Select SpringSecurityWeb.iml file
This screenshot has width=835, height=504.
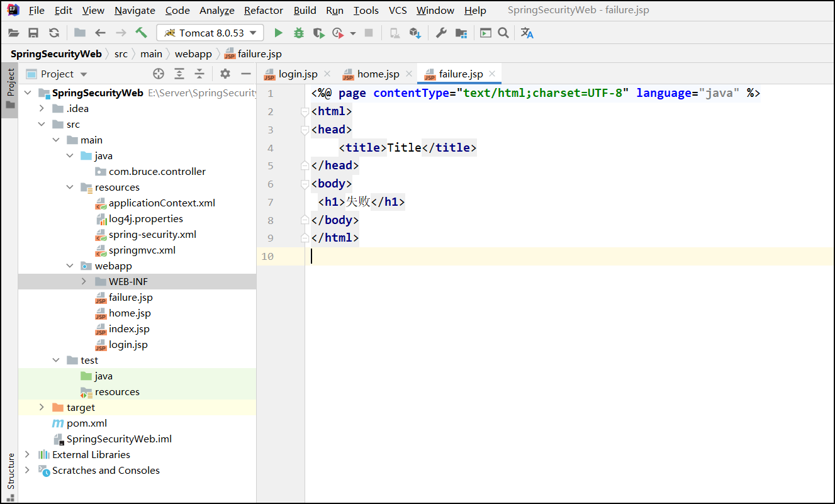[x=119, y=439]
